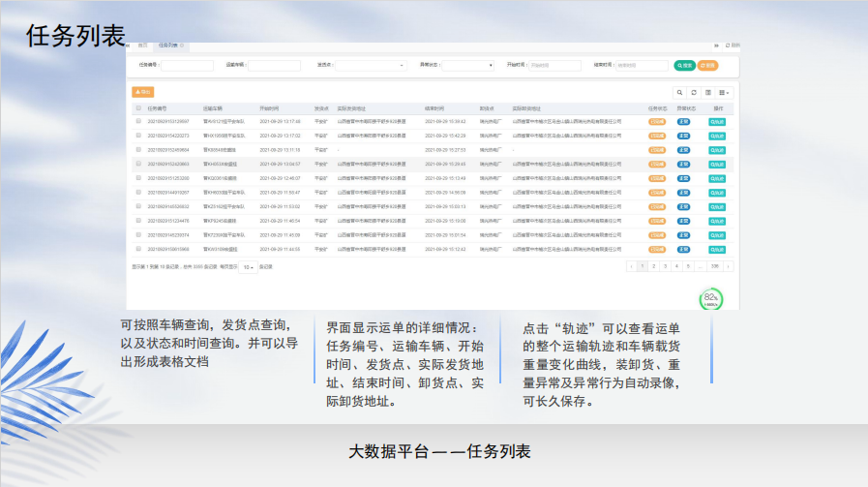
Task: Open the columns selector dropdown in toolbar
Action: click(725, 92)
